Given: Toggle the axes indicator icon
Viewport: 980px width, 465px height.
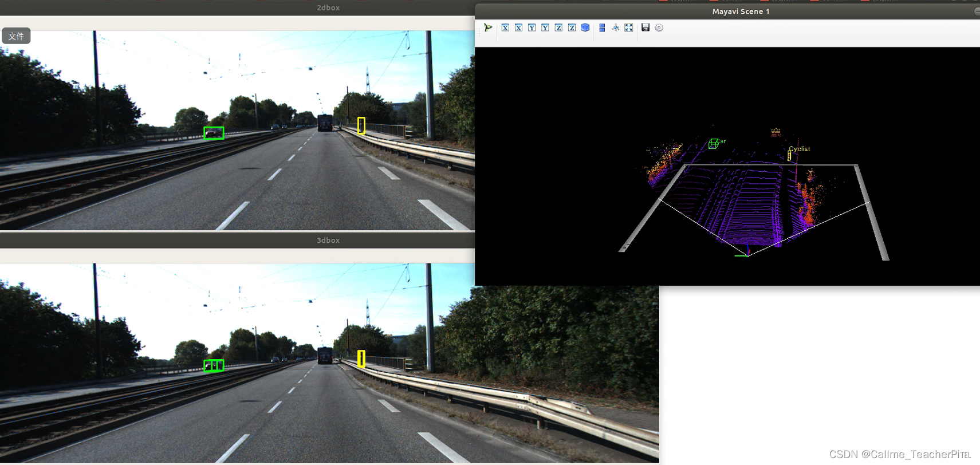Looking at the screenshot, I should point(615,27).
